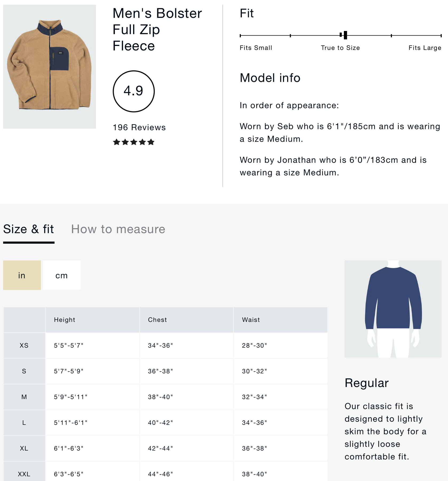
Task: Click the fit slider marker
Action: point(345,35)
